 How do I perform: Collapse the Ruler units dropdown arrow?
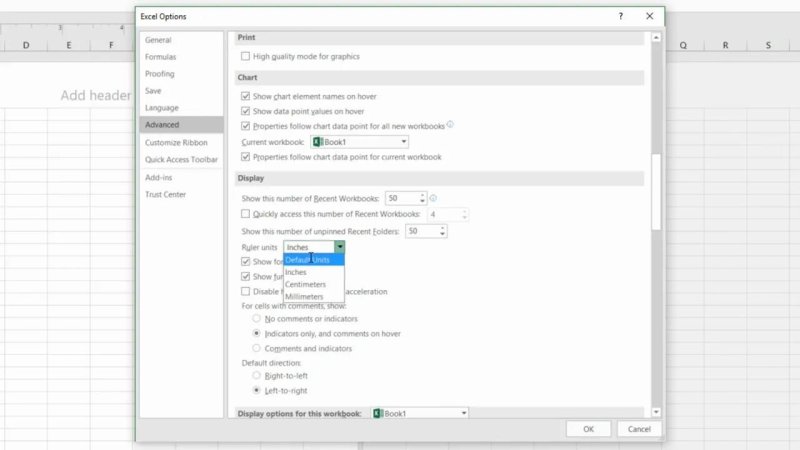(x=340, y=247)
